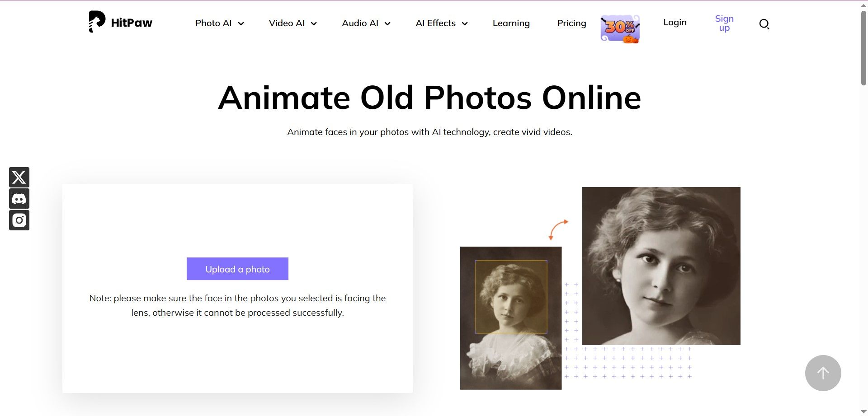Click the Login link

(675, 23)
